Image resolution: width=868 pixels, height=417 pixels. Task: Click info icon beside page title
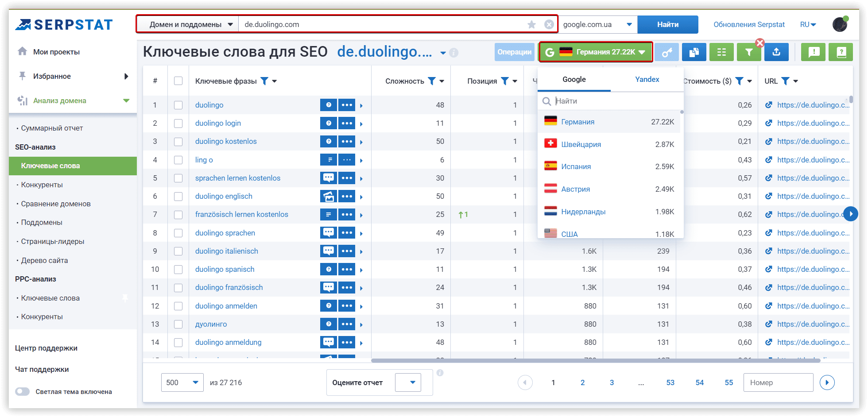click(453, 53)
